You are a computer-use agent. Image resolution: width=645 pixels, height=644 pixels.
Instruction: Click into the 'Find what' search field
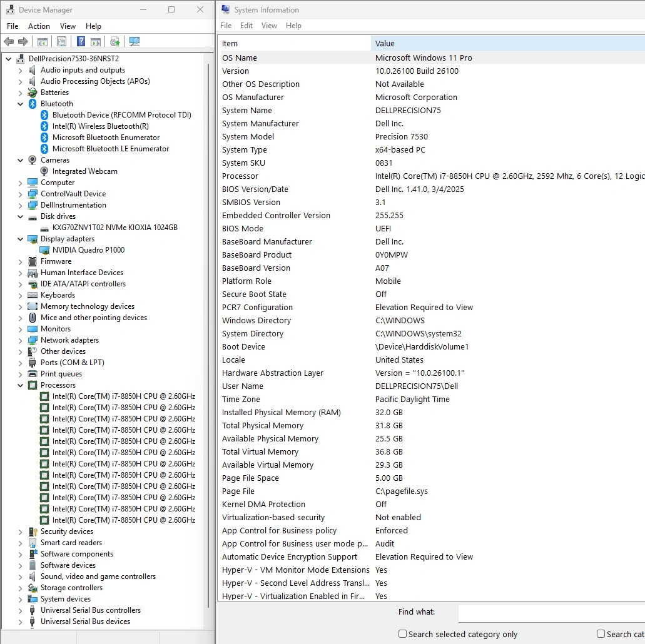[551, 613]
